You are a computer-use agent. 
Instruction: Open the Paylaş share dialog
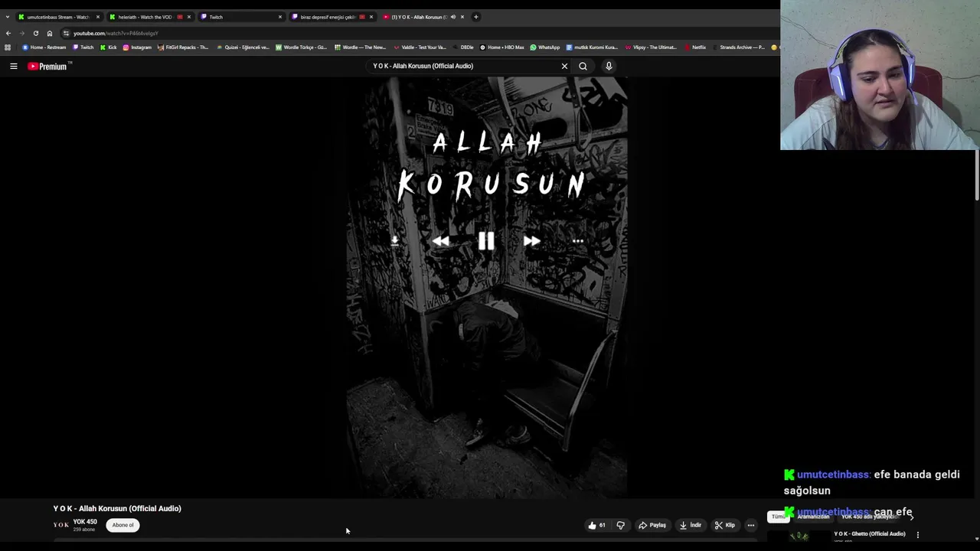coord(652,525)
